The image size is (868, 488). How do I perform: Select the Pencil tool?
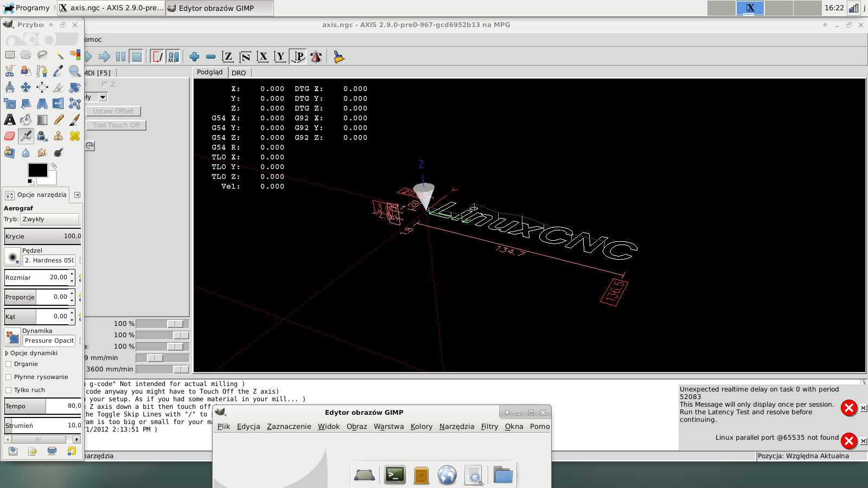(59, 120)
